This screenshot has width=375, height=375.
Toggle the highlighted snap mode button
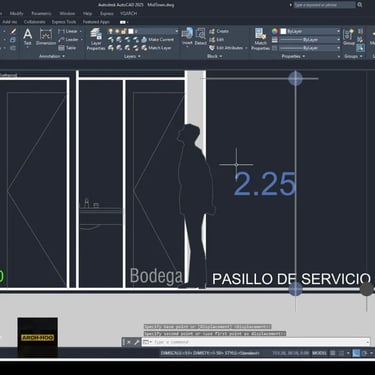pos(356,353)
